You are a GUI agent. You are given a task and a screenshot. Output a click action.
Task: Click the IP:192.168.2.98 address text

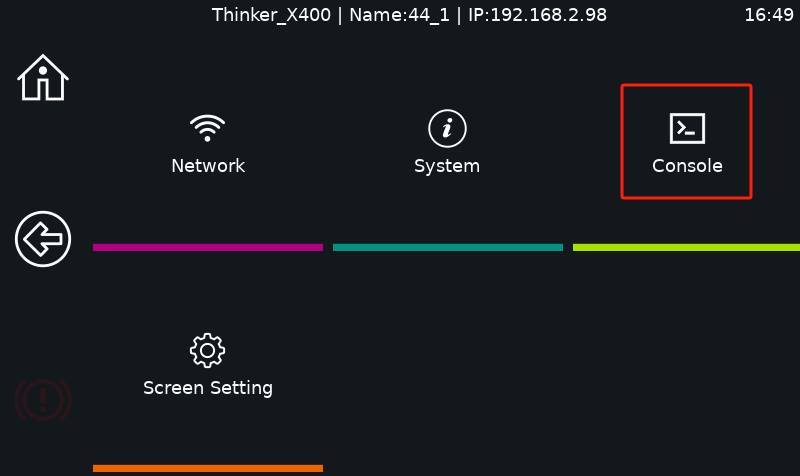[x=537, y=15]
